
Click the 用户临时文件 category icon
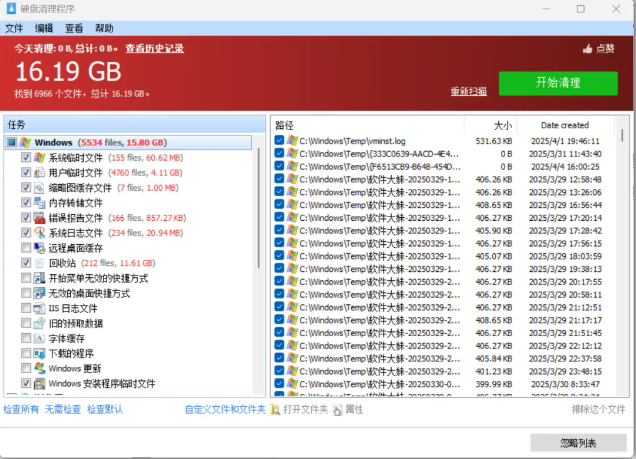click(x=39, y=172)
